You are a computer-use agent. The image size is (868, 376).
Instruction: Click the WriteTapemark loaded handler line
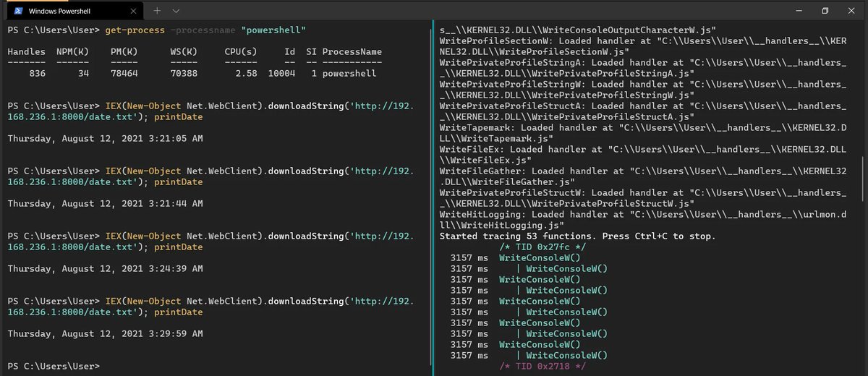coord(642,133)
